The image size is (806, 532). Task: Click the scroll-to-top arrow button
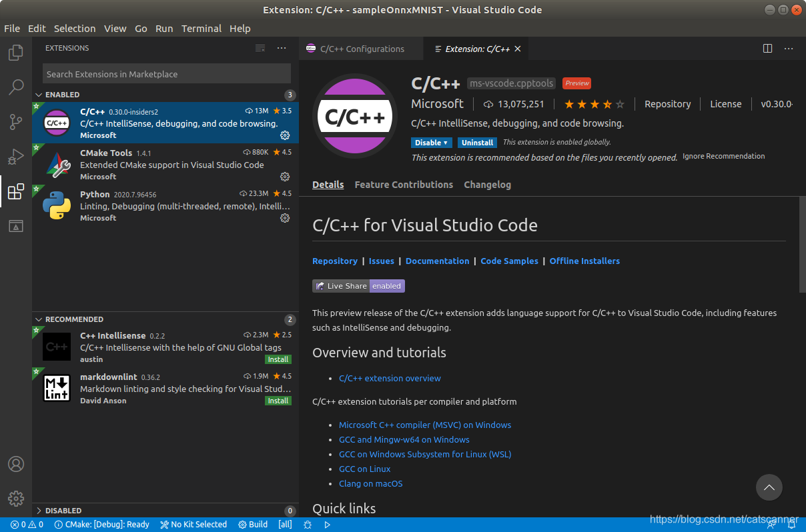[769, 487]
